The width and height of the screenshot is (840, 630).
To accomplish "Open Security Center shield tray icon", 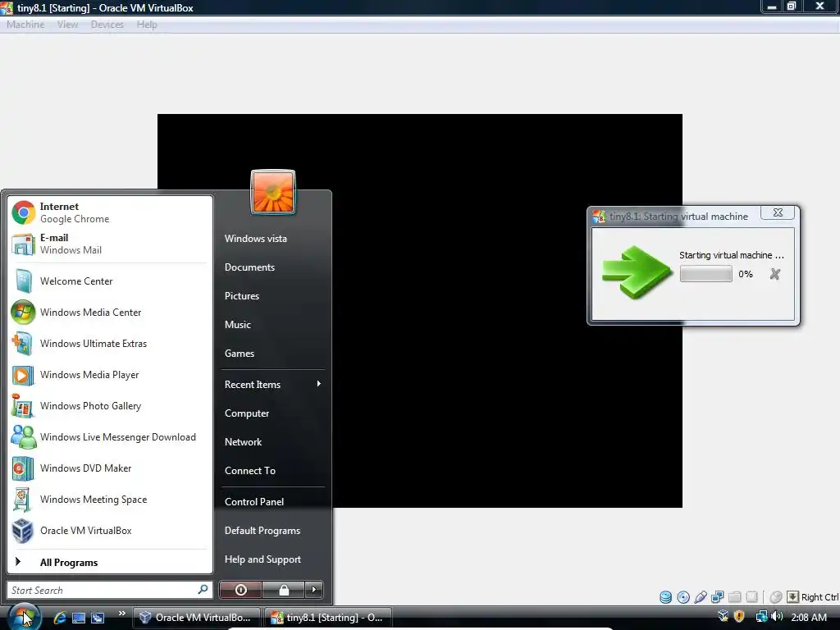I will point(739,617).
